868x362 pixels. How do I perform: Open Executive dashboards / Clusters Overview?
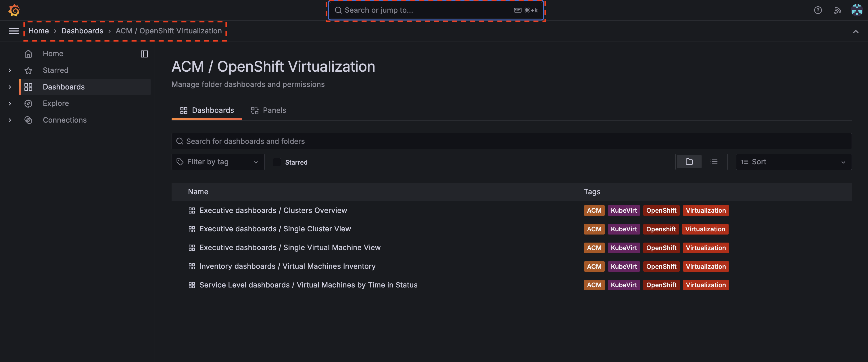pyautogui.click(x=273, y=211)
